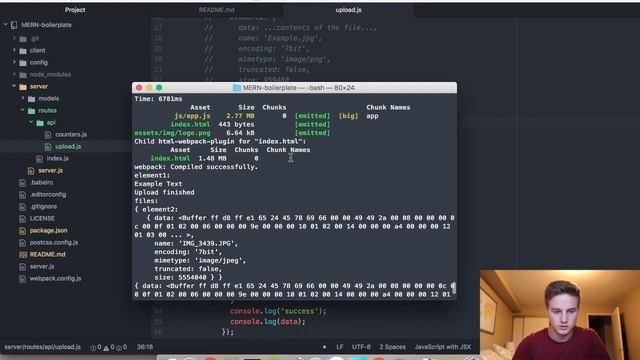Click console.log('success') line in editor
The image size is (640, 360).
(278, 311)
